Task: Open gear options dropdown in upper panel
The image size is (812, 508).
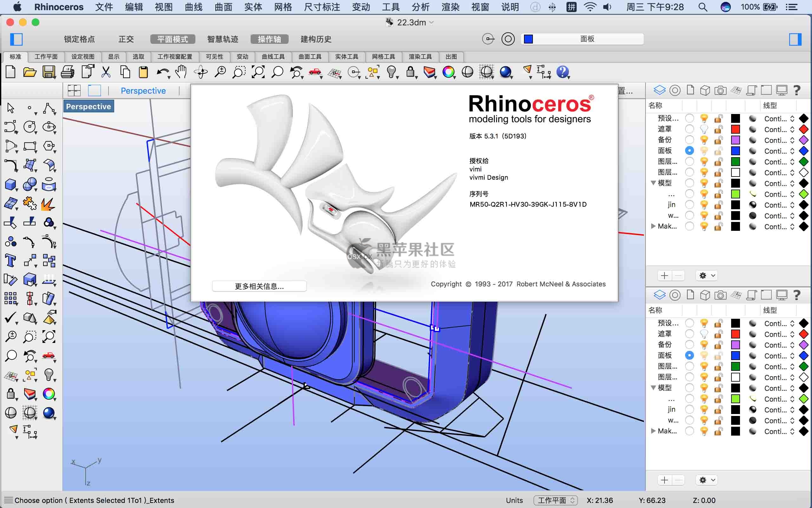Action: coord(707,276)
